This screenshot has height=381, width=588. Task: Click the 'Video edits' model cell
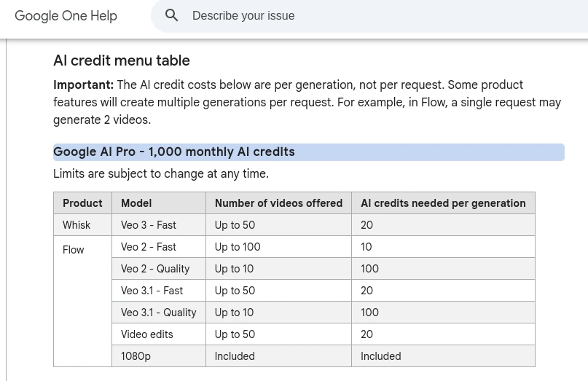tap(159, 334)
